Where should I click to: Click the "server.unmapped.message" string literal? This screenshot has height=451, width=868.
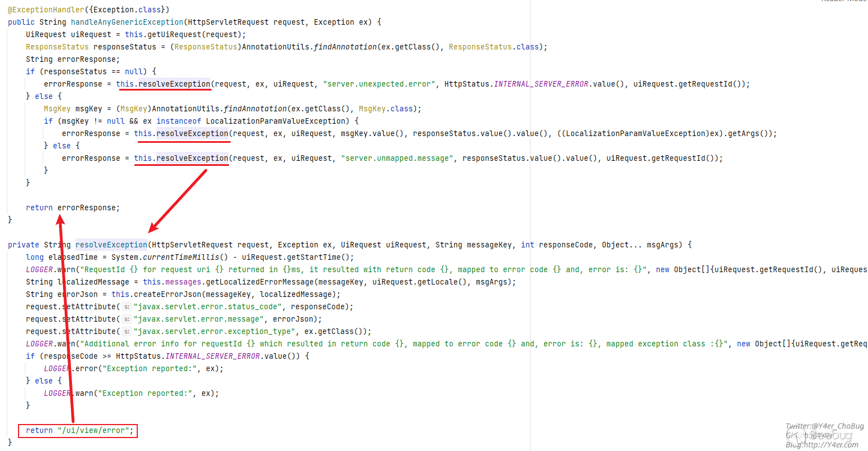tap(397, 158)
